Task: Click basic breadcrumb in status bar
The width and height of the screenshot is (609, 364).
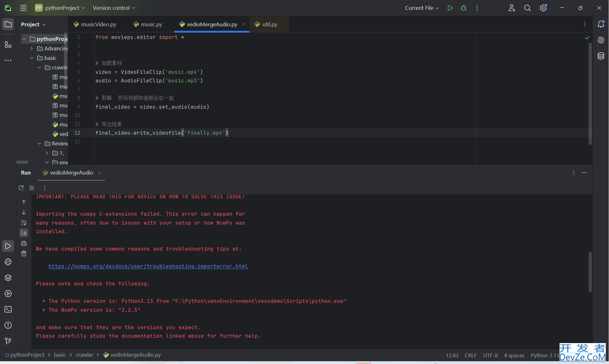Action: click(x=60, y=355)
